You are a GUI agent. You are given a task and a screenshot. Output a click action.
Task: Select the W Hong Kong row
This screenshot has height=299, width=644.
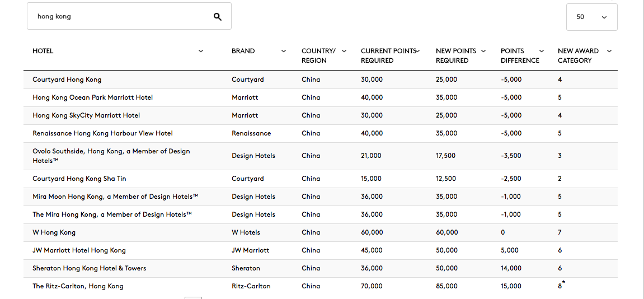pyautogui.click(x=321, y=233)
